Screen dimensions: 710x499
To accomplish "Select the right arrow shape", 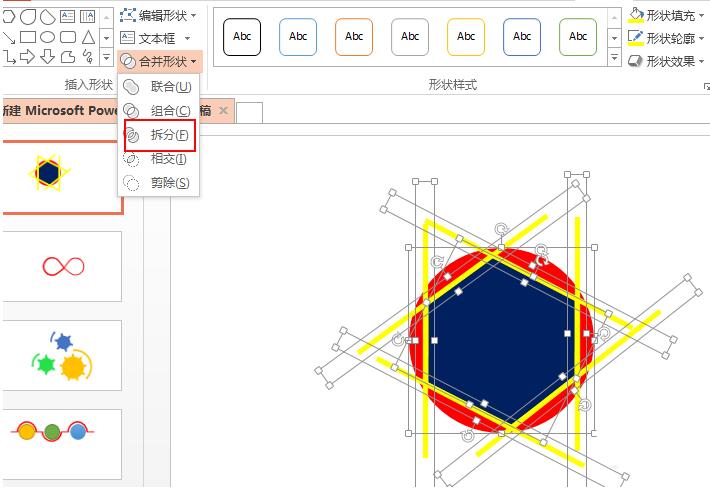I will [x=28, y=57].
